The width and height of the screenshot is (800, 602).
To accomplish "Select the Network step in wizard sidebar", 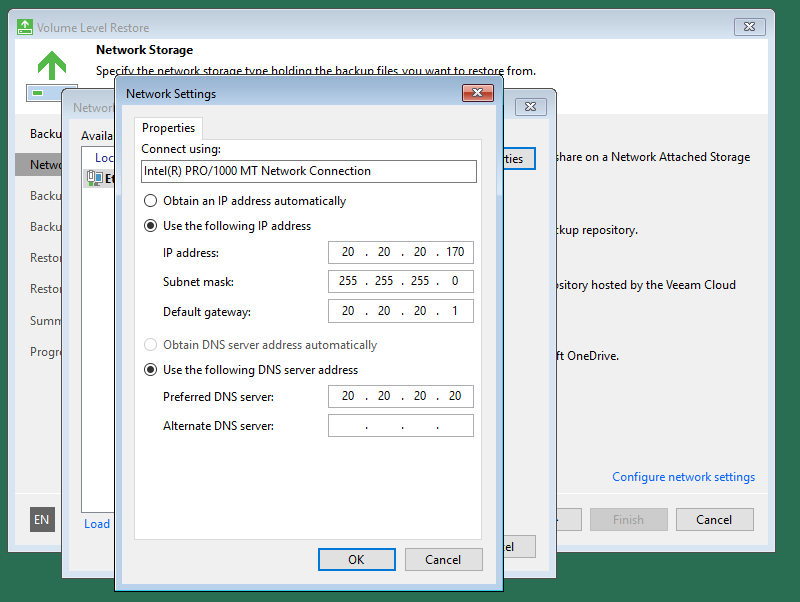I will (39, 165).
